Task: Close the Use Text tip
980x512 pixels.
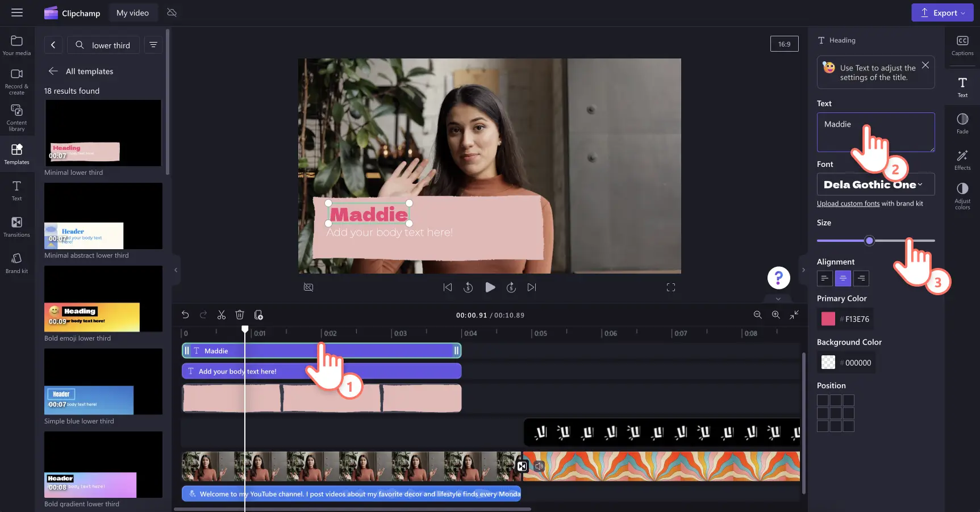Action: coord(925,65)
